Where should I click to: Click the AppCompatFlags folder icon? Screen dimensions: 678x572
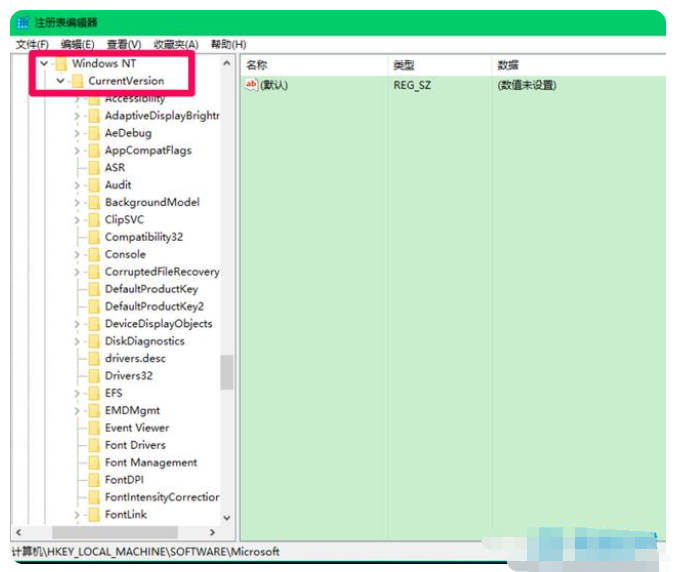94,150
